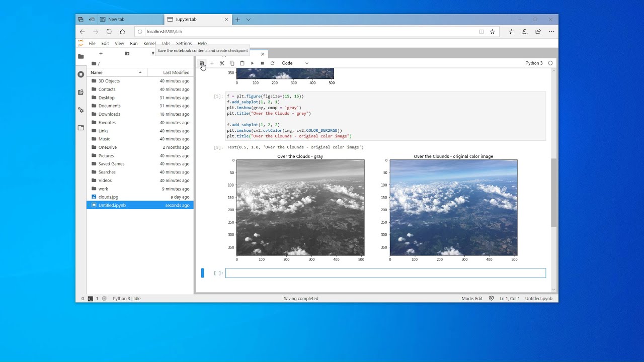Copy the selected cells
Image resolution: width=644 pixels, height=362 pixels.
click(232, 63)
